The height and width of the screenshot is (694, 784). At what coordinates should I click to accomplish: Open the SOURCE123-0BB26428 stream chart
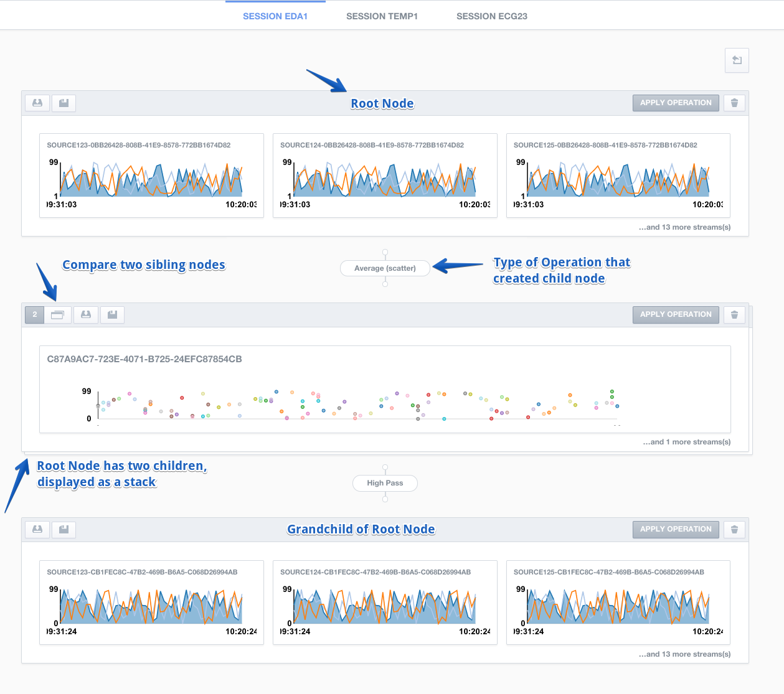(151, 176)
